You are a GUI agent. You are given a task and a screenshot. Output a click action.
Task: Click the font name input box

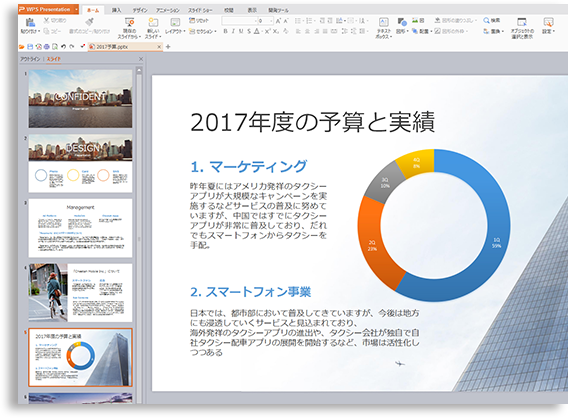coord(239,21)
